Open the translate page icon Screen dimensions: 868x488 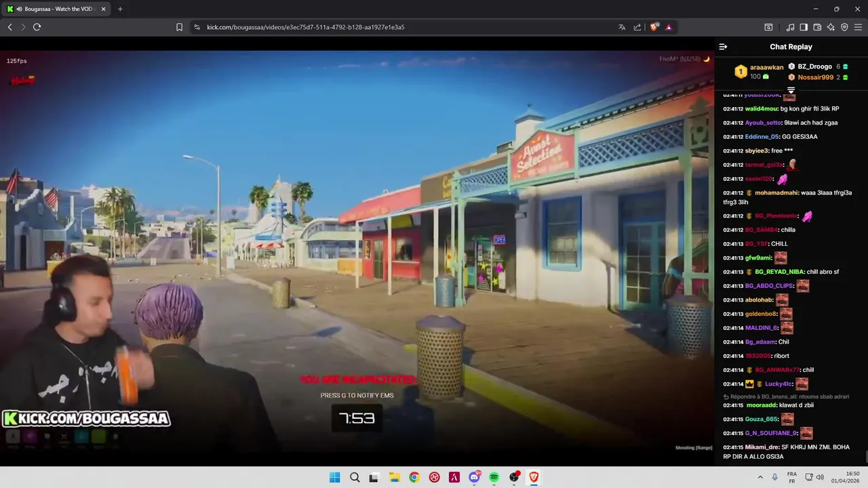coord(621,27)
